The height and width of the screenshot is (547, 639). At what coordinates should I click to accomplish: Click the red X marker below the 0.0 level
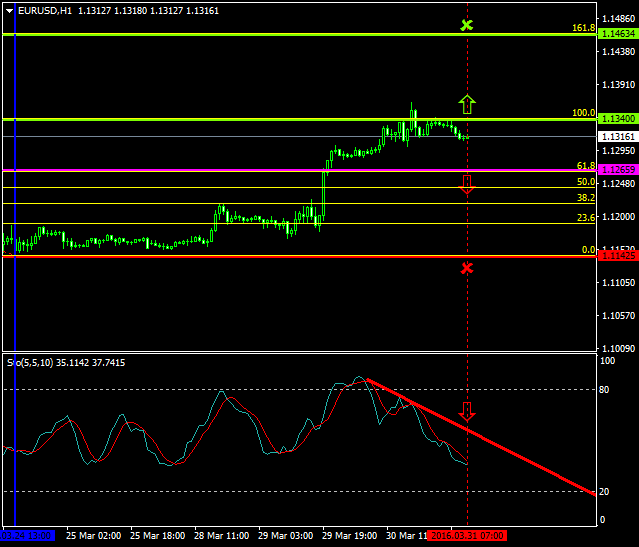click(466, 268)
